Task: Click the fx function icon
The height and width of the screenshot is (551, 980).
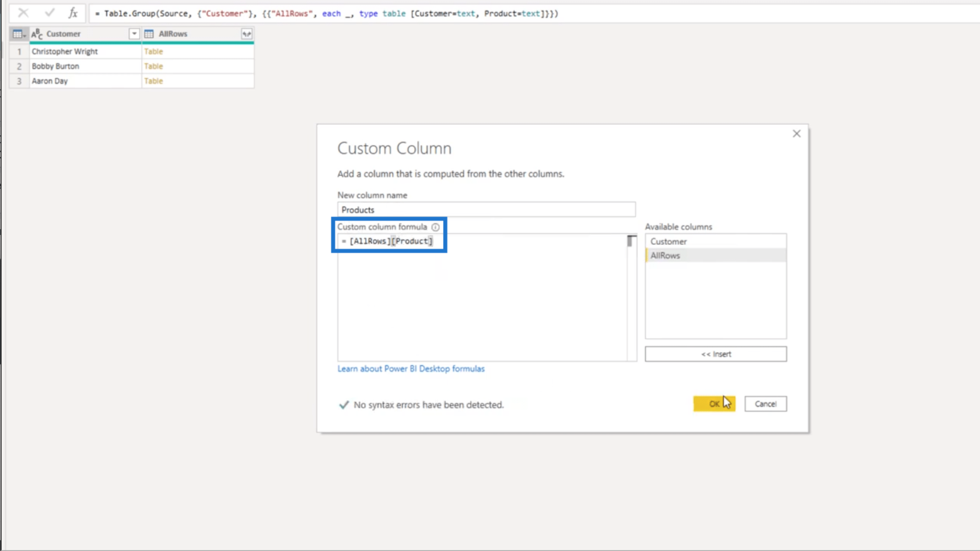Action: 73,13
